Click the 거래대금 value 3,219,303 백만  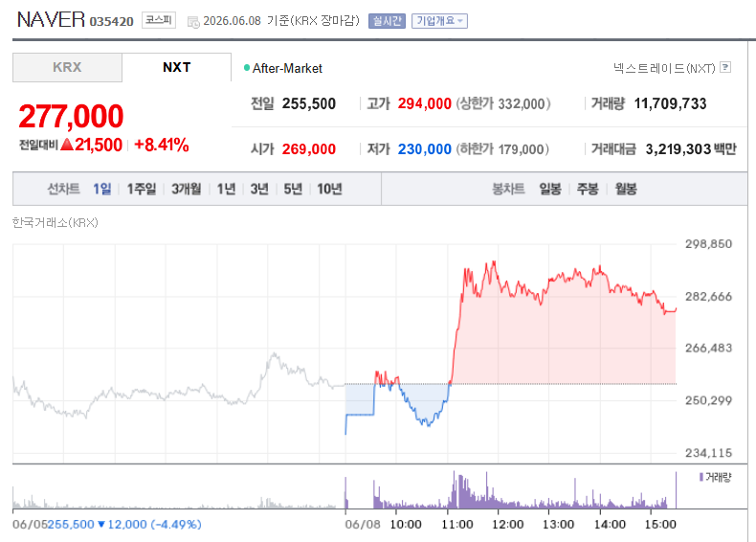tap(691, 149)
